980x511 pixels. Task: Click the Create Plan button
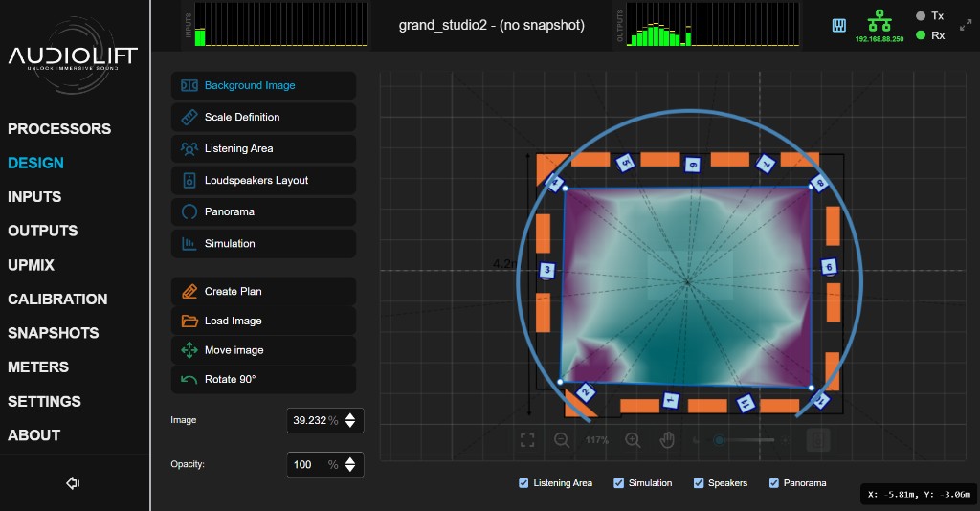click(x=263, y=291)
